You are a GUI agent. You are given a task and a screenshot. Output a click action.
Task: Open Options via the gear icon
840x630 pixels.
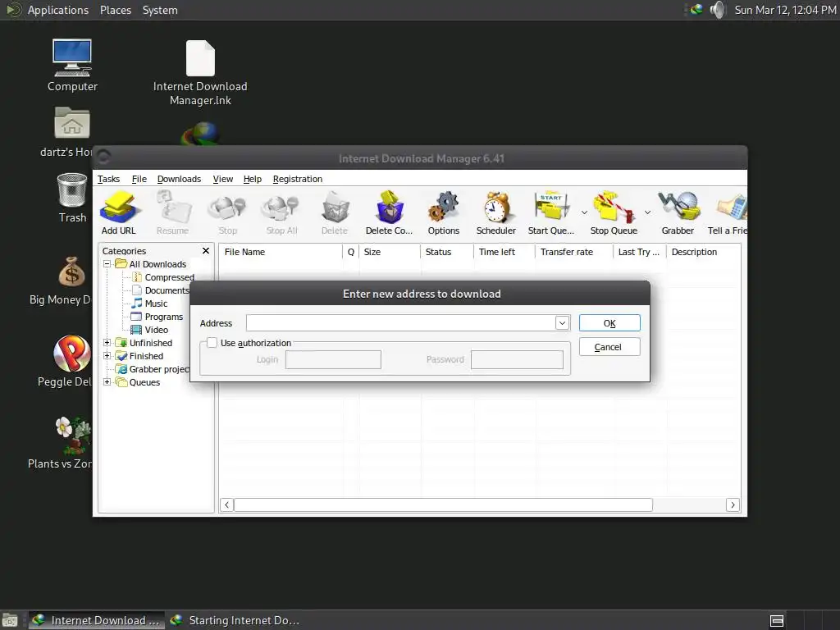click(444, 207)
